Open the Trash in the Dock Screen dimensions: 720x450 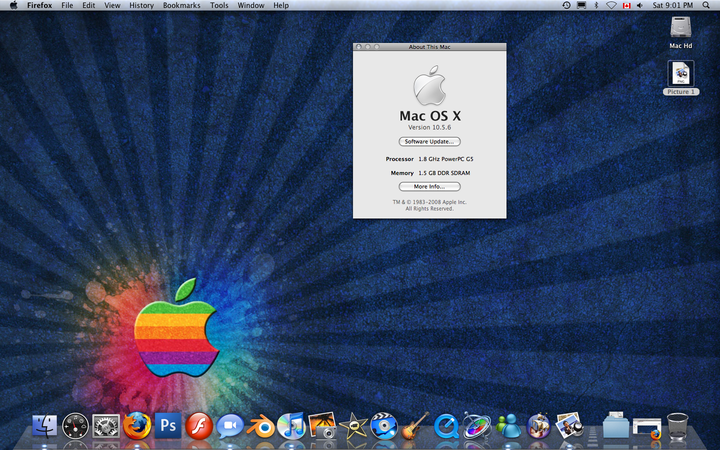point(677,426)
